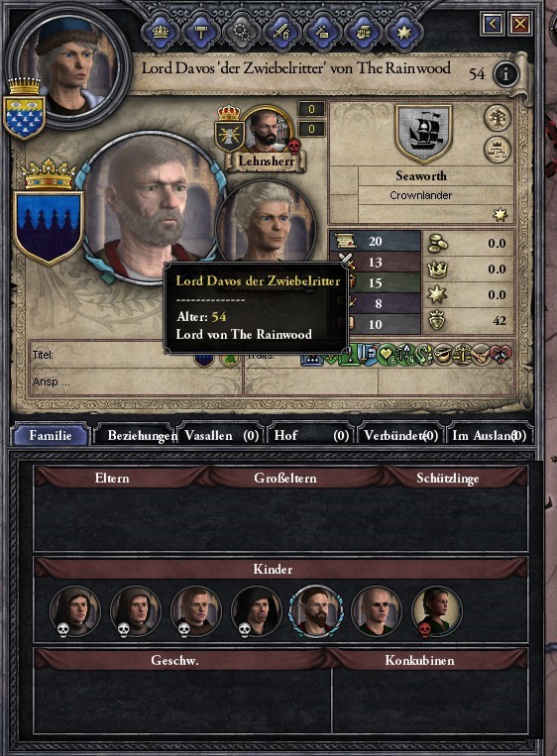Click the round info 'i' button
The image size is (557, 756).
click(x=505, y=74)
